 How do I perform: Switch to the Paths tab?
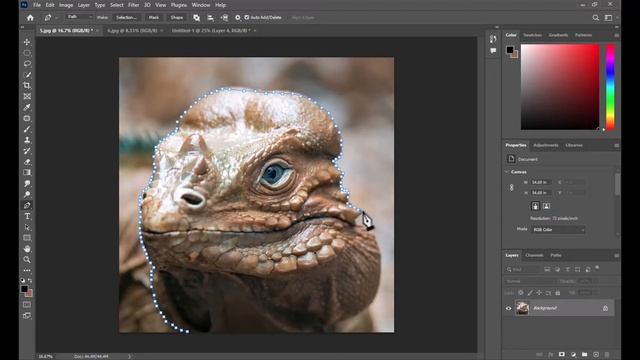556,255
